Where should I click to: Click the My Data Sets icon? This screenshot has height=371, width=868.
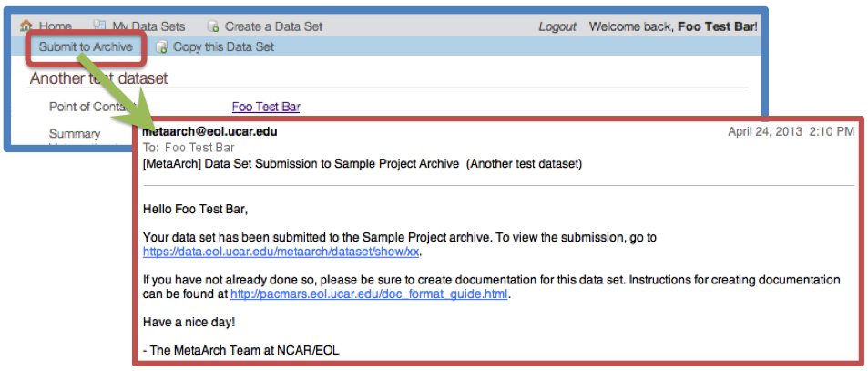(99, 26)
